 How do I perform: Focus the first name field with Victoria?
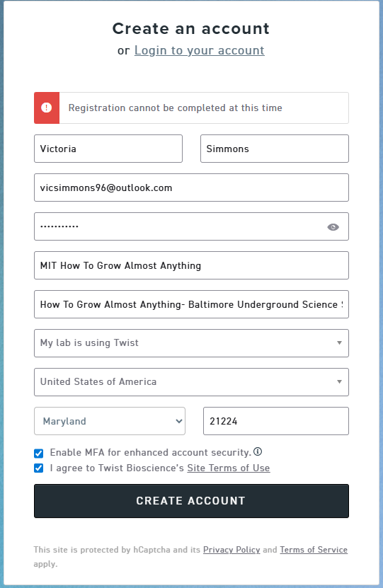click(x=108, y=149)
